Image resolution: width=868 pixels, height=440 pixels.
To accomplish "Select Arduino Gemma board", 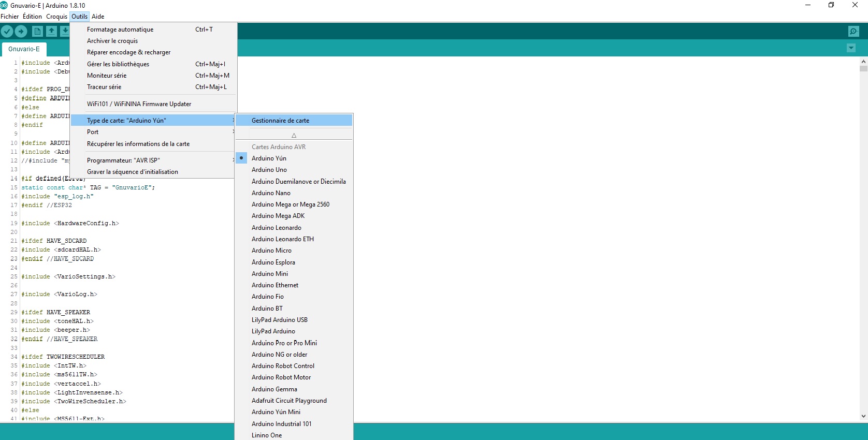I will (x=294, y=389).
